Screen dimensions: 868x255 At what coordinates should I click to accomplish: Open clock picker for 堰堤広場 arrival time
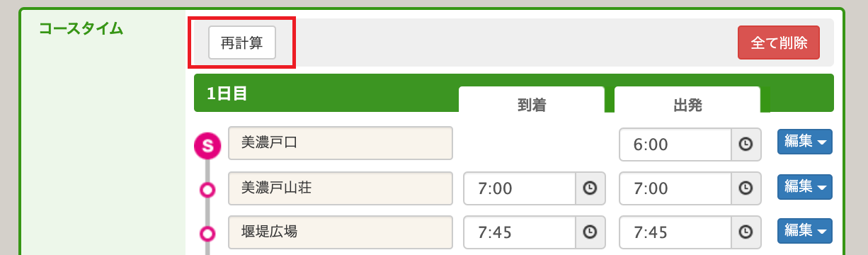pyautogui.click(x=590, y=232)
